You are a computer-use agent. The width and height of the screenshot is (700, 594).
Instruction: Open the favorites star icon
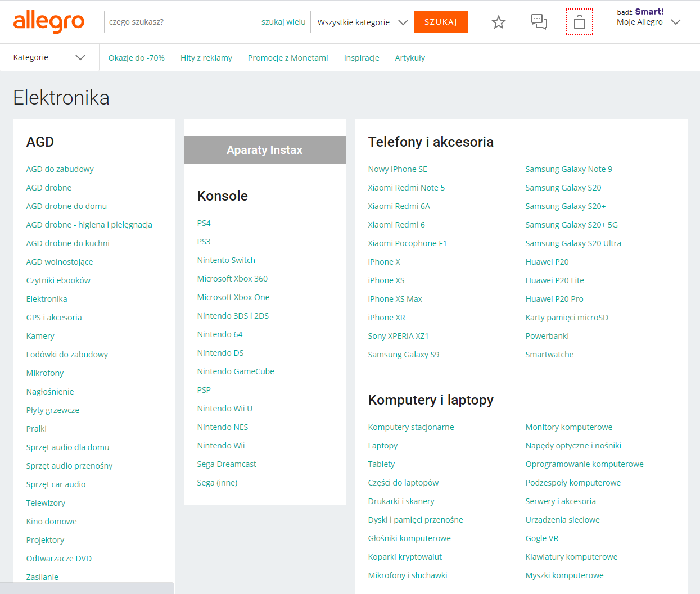499,22
